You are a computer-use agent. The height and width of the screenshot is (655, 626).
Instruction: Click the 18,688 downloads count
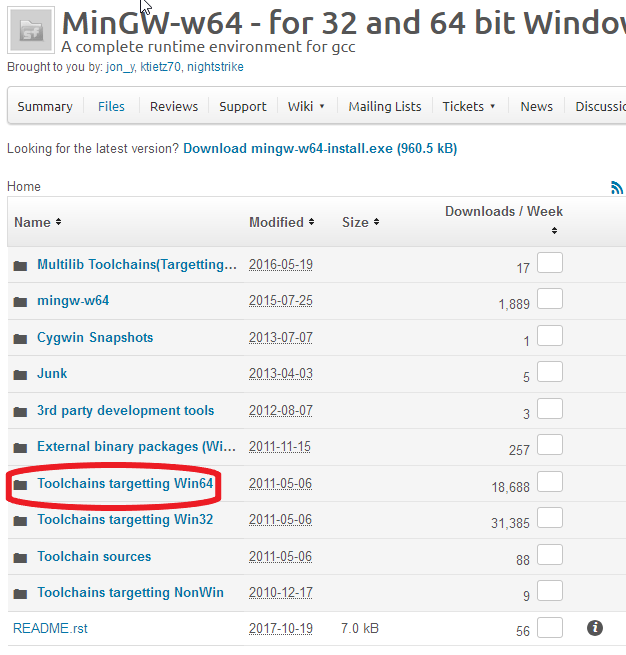click(x=510, y=487)
